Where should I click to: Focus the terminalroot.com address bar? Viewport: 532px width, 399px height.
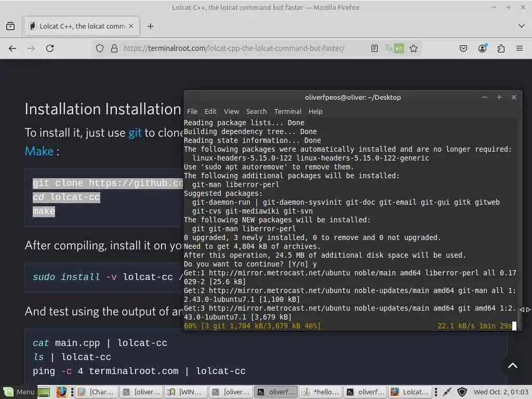[234, 48]
